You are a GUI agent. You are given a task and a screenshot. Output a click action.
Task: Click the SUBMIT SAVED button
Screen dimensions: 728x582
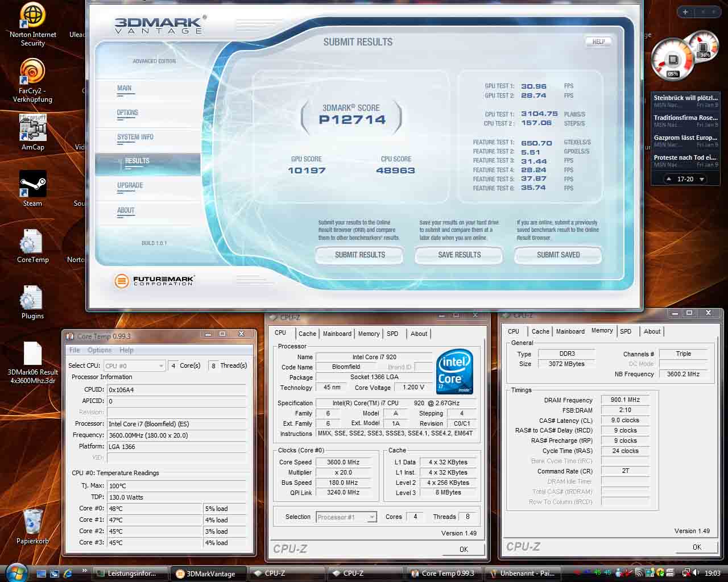point(558,255)
